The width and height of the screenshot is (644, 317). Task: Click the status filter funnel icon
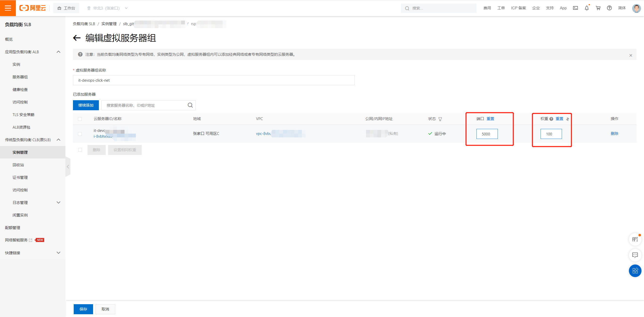[x=440, y=119]
